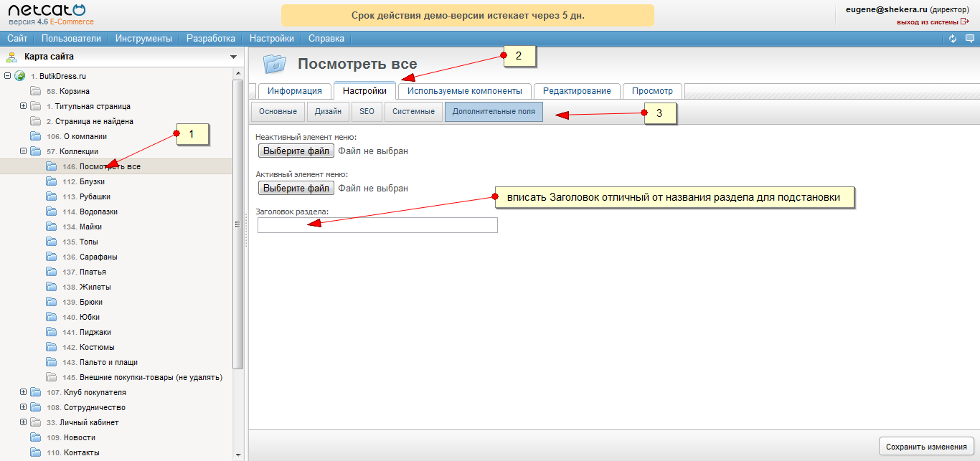This screenshot has width=980, height=461.
Task: Click the logout arrow icon
Action: 964,22
